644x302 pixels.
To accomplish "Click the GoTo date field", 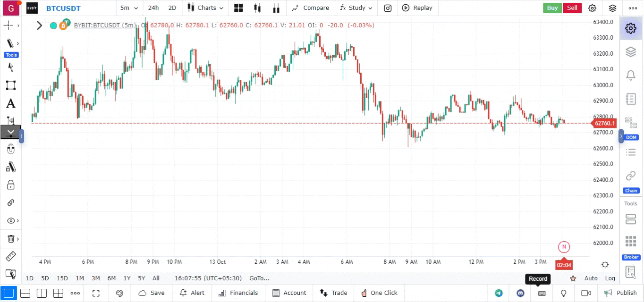I will [259, 278].
